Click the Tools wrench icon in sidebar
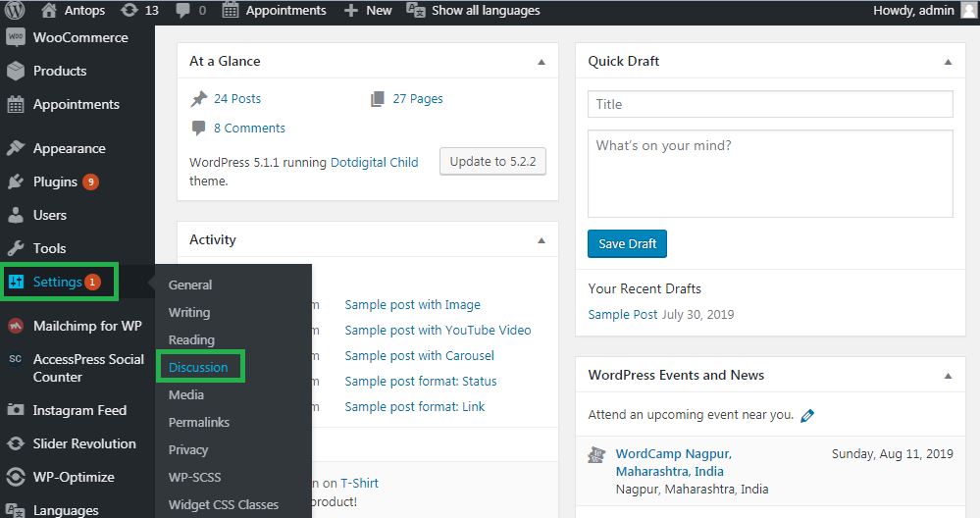980x518 pixels. [x=16, y=248]
